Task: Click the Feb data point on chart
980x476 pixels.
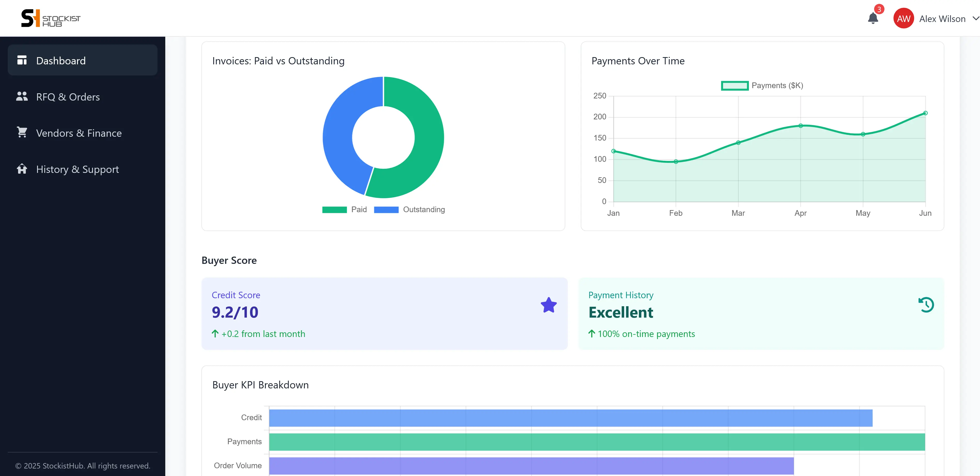Action: click(676, 162)
